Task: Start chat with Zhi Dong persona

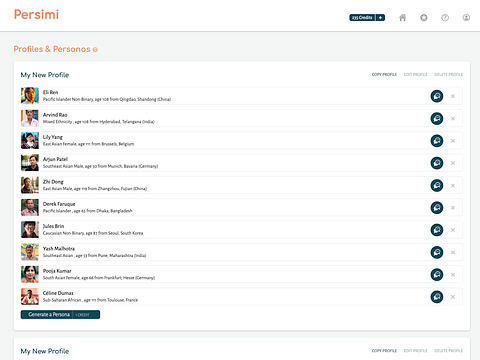Action: (x=437, y=186)
